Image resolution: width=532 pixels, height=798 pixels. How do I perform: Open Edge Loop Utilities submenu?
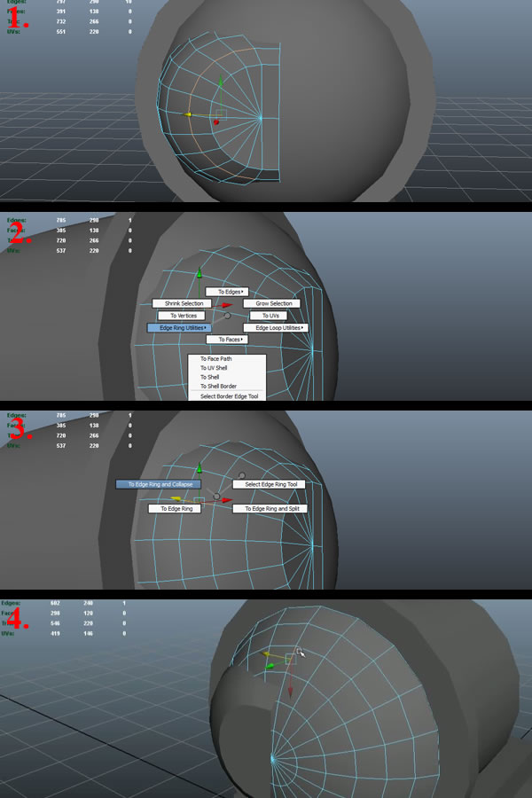pyautogui.click(x=276, y=328)
